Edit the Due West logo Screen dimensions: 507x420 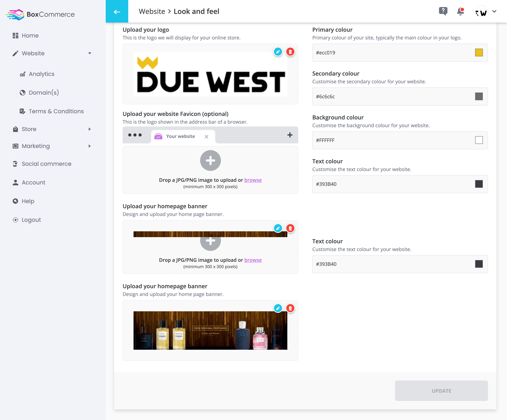(x=278, y=51)
